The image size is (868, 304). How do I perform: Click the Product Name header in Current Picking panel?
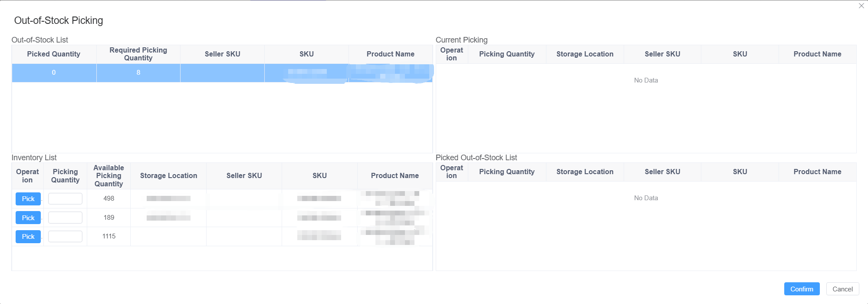click(817, 54)
